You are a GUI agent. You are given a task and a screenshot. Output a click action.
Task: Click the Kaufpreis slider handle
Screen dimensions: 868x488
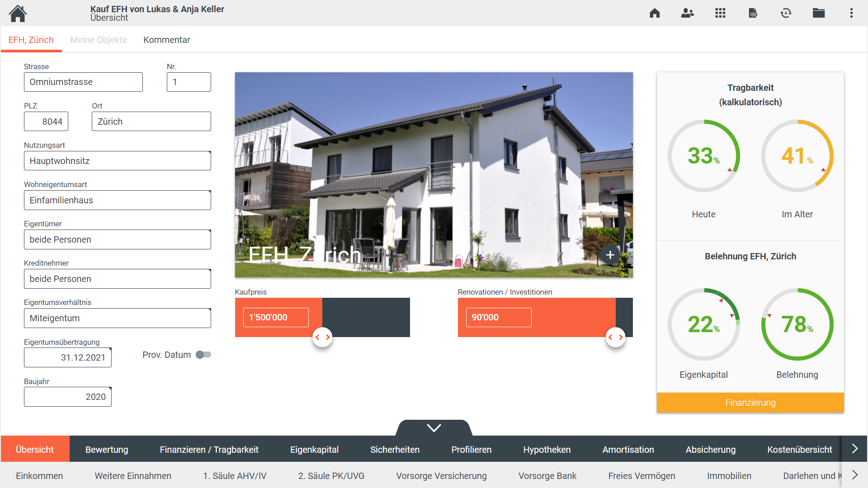point(322,337)
